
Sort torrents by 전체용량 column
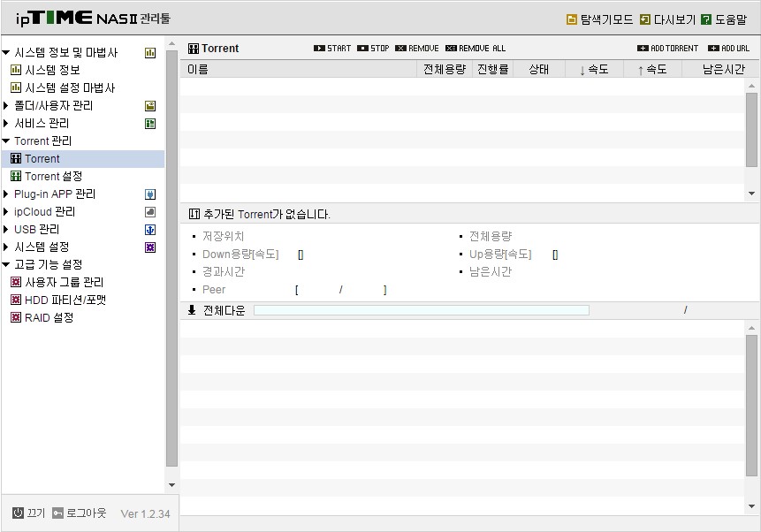click(444, 70)
